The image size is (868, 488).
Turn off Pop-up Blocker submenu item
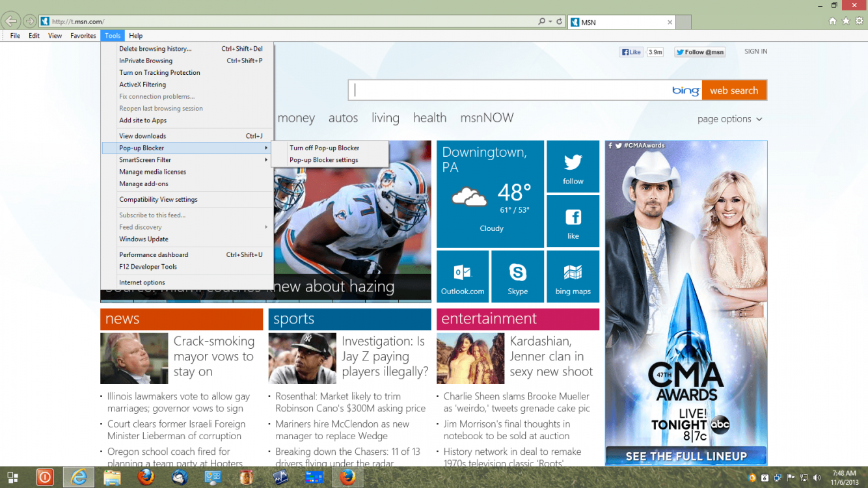point(329,148)
